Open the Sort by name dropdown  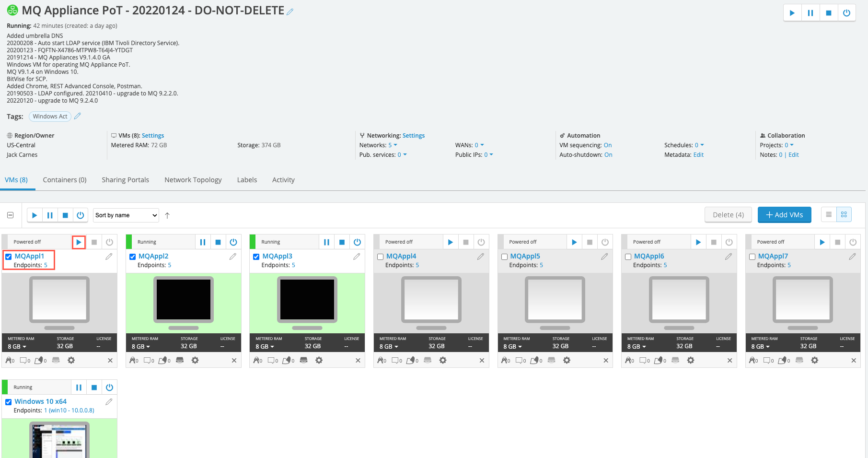(x=126, y=215)
